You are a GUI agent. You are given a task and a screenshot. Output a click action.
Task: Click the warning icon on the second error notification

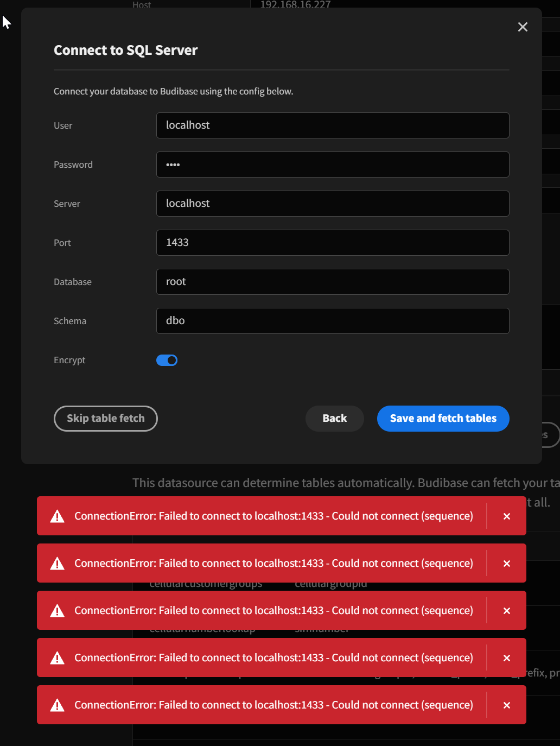[x=56, y=563]
